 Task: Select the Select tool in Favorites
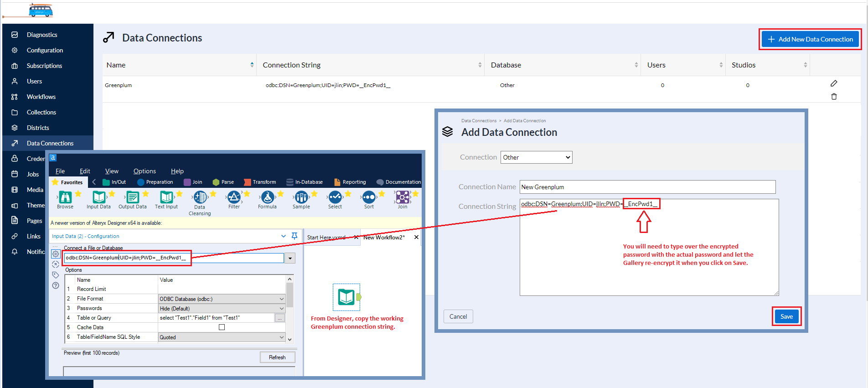335,200
